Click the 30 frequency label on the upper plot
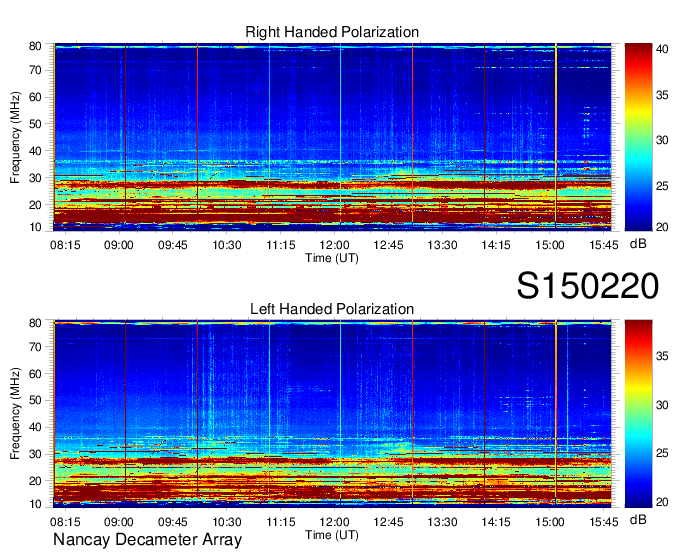Image resolution: width=680 pixels, height=552 pixels. [x=35, y=178]
